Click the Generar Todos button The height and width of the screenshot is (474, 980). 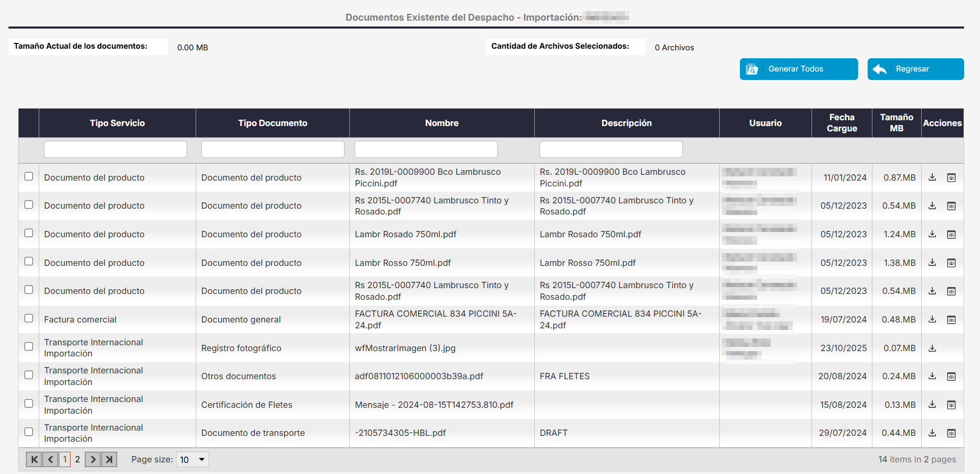point(798,69)
